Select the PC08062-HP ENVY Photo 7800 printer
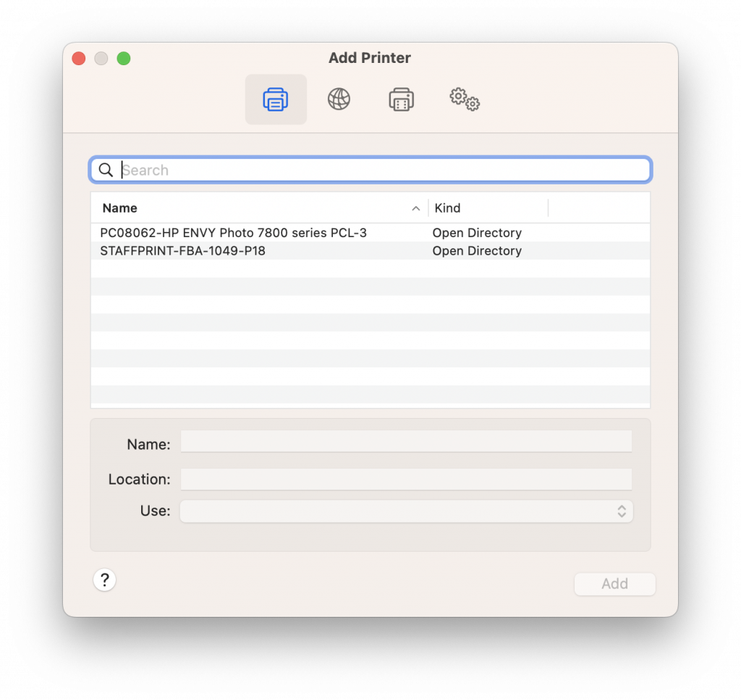This screenshot has height=700, width=741. [x=233, y=233]
